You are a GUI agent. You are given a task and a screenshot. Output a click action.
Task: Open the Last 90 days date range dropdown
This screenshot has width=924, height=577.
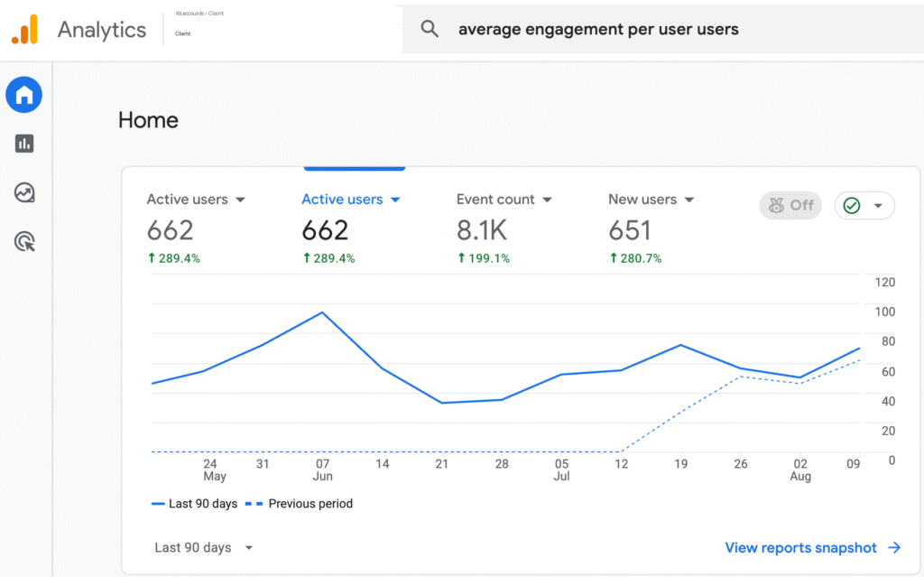[203, 547]
